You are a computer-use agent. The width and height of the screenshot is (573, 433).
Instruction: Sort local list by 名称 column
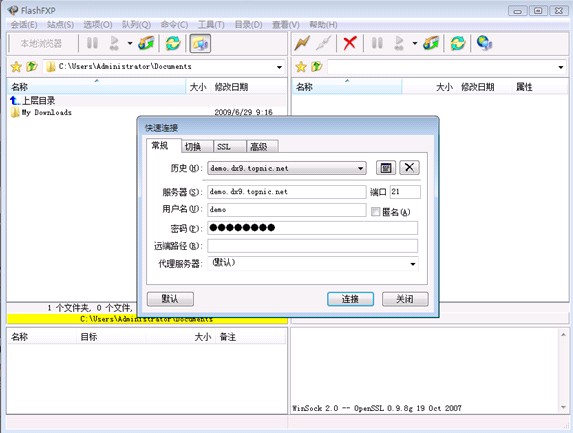coord(96,87)
